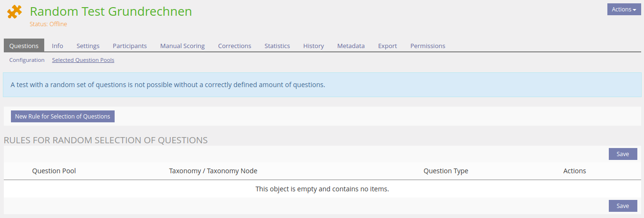Open the Export tab
Viewport: 644px width, 218px height.
click(388, 46)
